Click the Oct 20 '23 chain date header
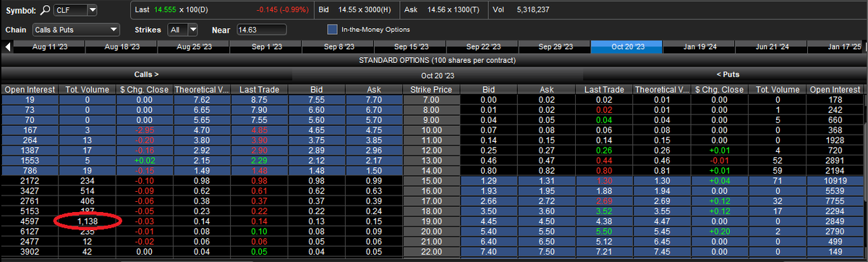Viewport: 868px width, 262px height. click(x=438, y=75)
